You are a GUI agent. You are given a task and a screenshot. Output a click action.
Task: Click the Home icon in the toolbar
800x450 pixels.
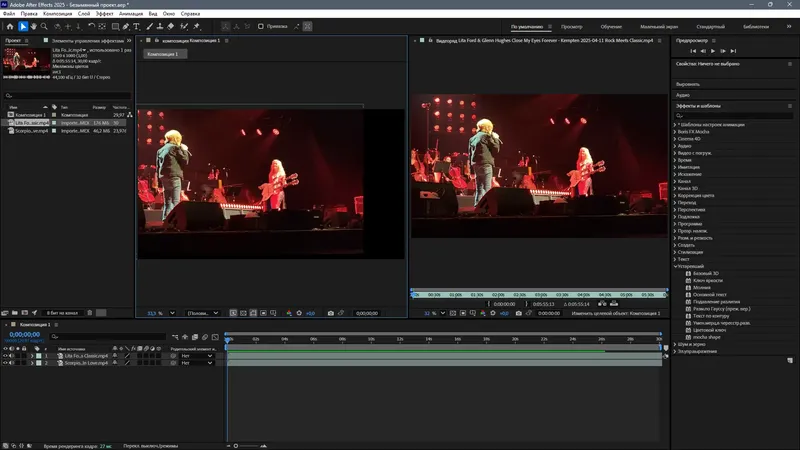[10, 27]
